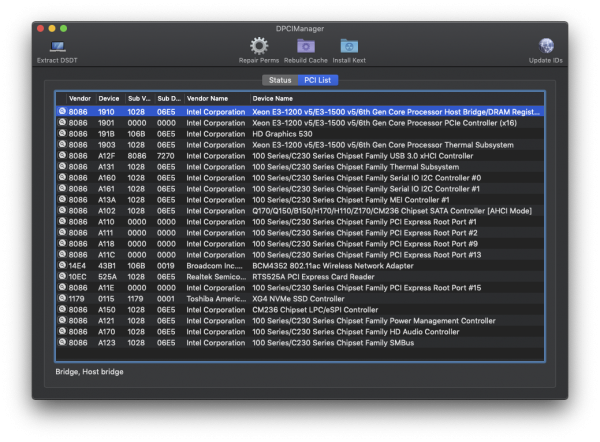Click the Update IDs globe icon

click(547, 46)
